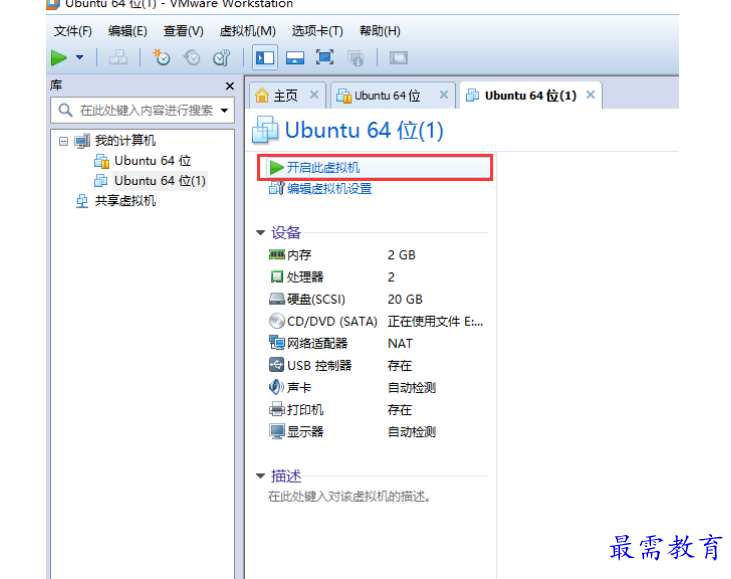Toggle the thumbnail bar view icon
Viewport: 731px width, 579px height.
[295, 58]
